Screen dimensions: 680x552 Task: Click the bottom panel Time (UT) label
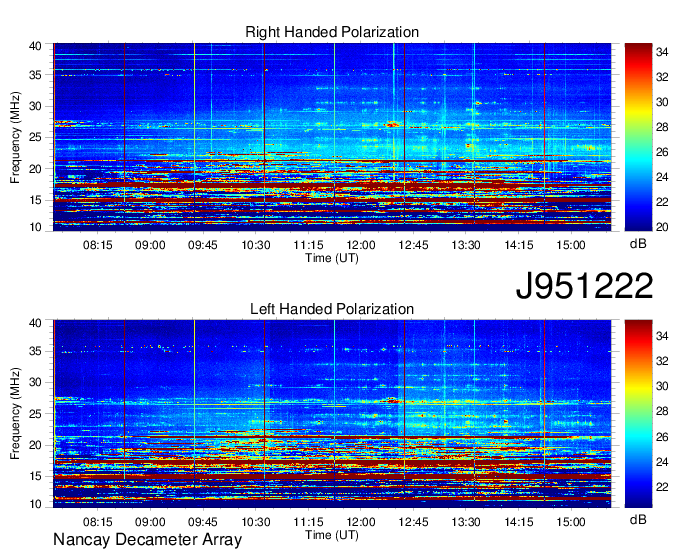coord(332,535)
